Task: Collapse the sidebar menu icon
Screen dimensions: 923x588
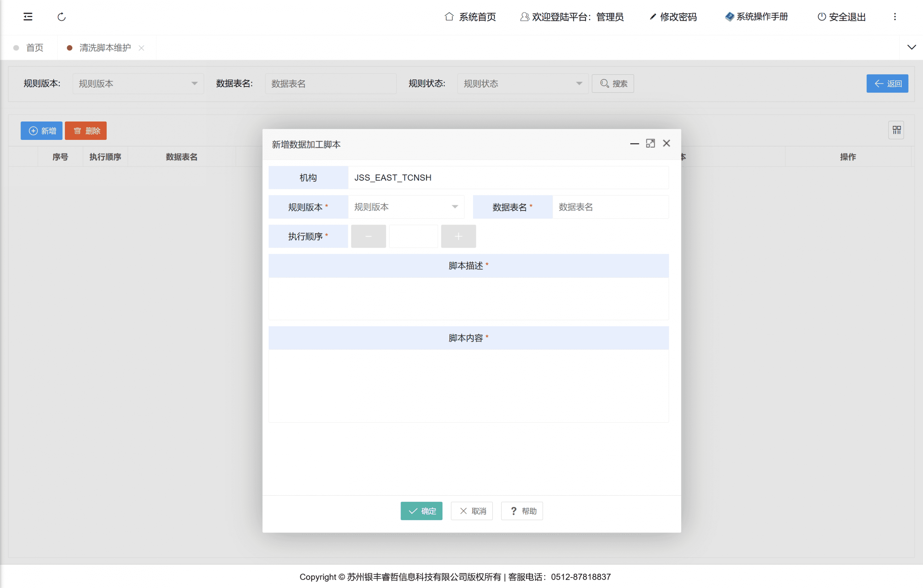Action: pyautogui.click(x=28, y=17)
